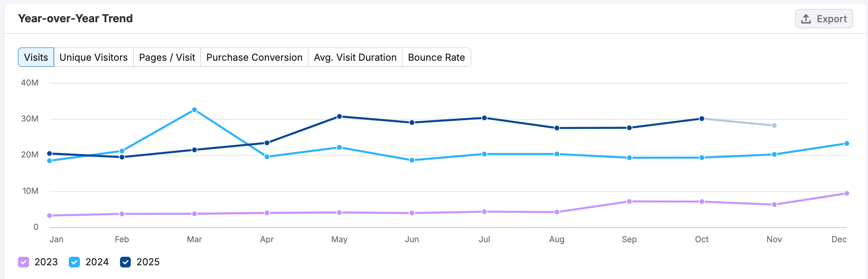
Task: Click the 2023 September data point
Action: point(629,202)
